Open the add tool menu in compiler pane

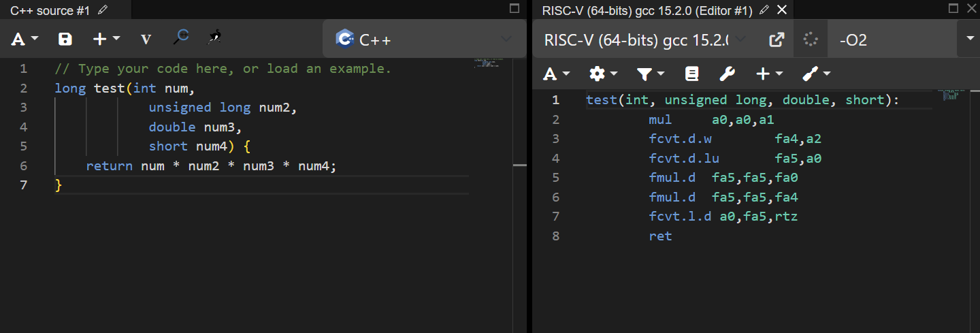pyautogui.click(x=816, y=74)
